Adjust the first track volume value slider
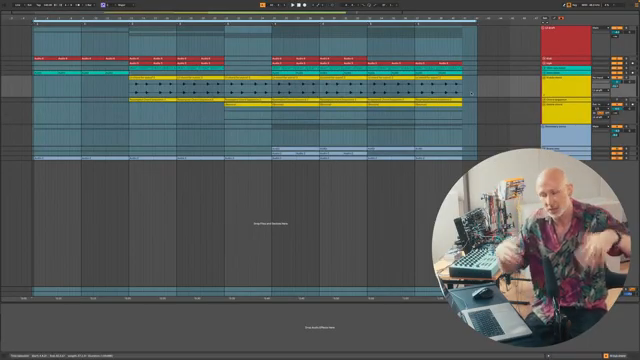The image size is (640, 360). [x=616, y=32]
